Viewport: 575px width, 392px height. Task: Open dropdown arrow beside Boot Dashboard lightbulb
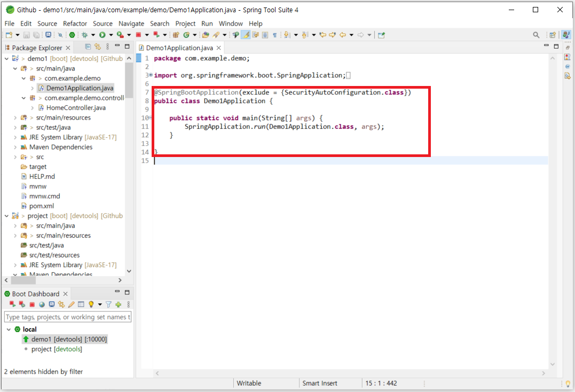pyautogui.click(x=100, y=304)
